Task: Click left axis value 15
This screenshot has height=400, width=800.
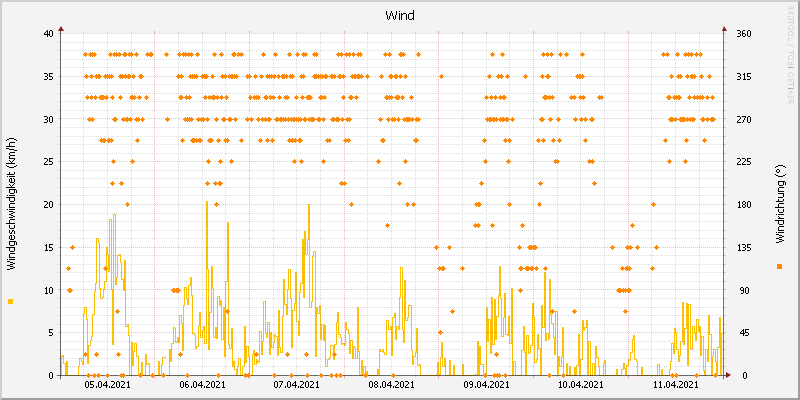Action: [x=48, y=247]
